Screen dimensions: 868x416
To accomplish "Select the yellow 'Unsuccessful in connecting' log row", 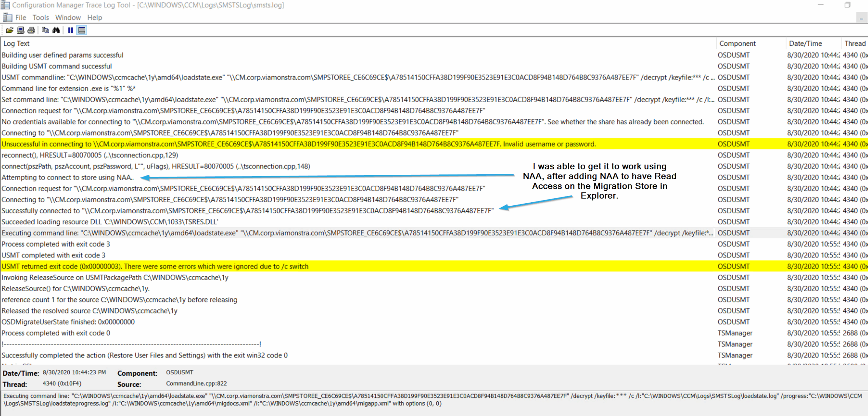I will pyautogui.click(x=298, y=144).
